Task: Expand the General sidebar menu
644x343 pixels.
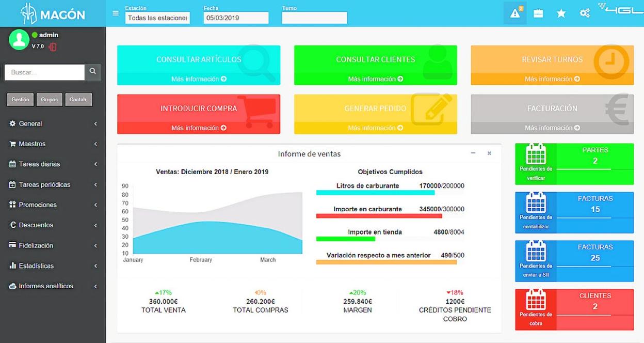Action: (x=52, y=124)
